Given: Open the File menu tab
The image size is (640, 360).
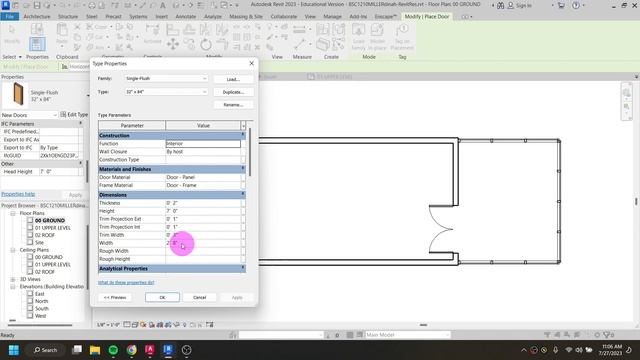Looking at the screenshot, I should click(10, 17).
